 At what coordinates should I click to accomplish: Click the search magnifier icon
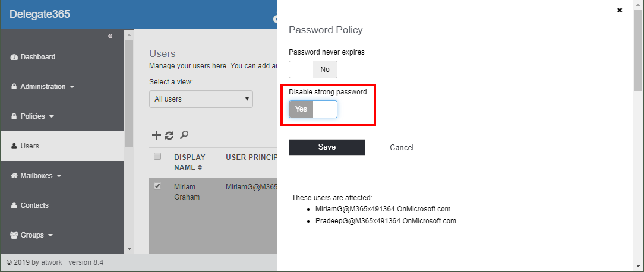coord(184,135)
